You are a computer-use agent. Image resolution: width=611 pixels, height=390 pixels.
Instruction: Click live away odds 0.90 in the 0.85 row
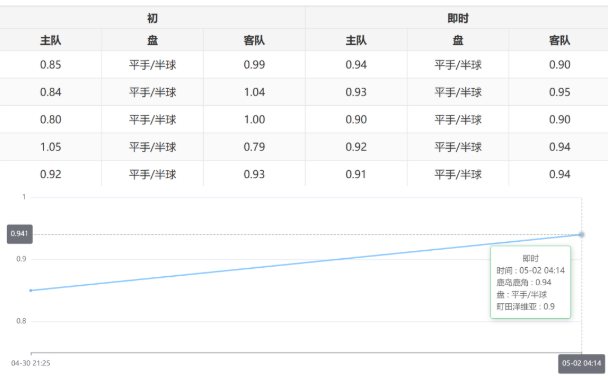(560, 65)
